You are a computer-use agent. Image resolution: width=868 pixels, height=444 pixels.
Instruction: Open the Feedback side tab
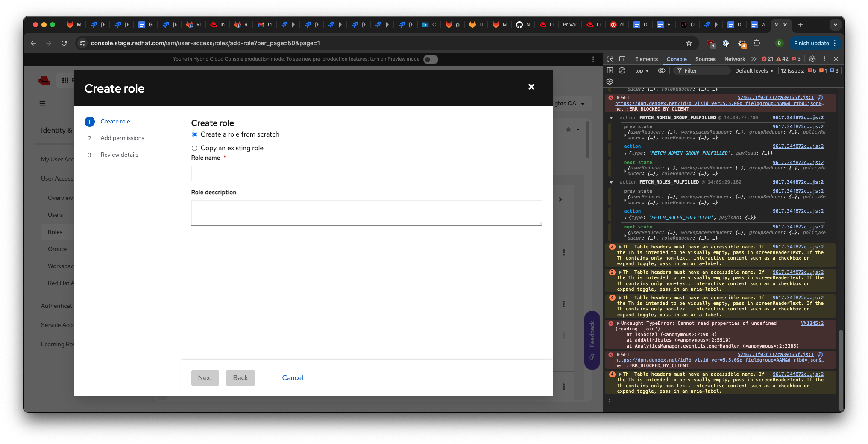(592, 340)
